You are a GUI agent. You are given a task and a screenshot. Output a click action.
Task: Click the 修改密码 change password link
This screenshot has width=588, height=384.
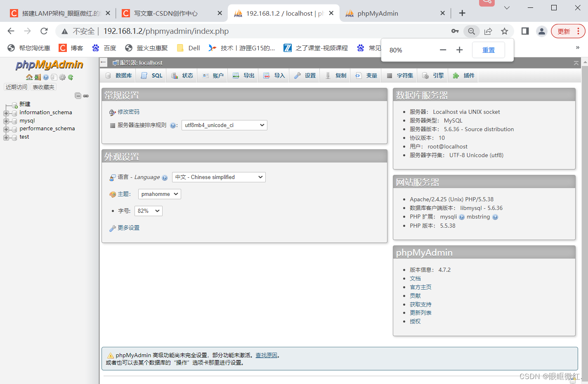(128, 112)
